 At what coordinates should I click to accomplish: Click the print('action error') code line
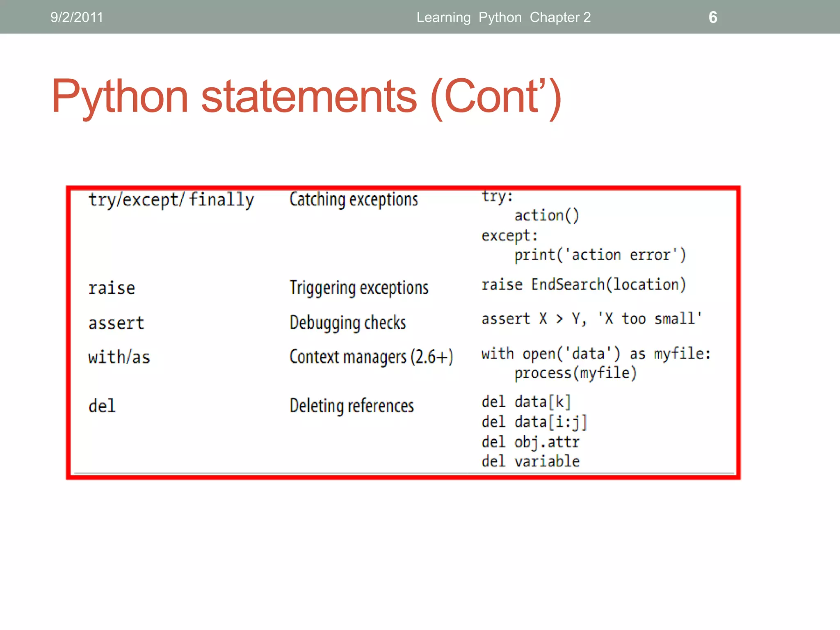point(600,255)
